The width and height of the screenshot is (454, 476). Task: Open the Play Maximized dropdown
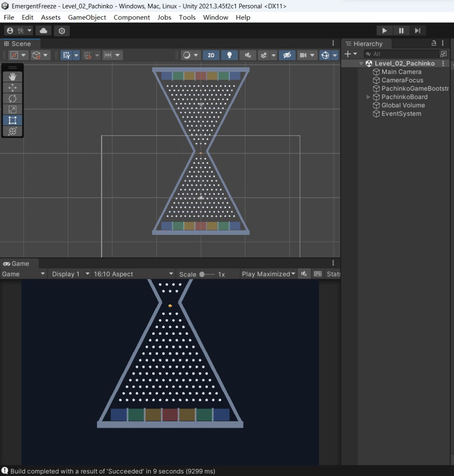269,274
